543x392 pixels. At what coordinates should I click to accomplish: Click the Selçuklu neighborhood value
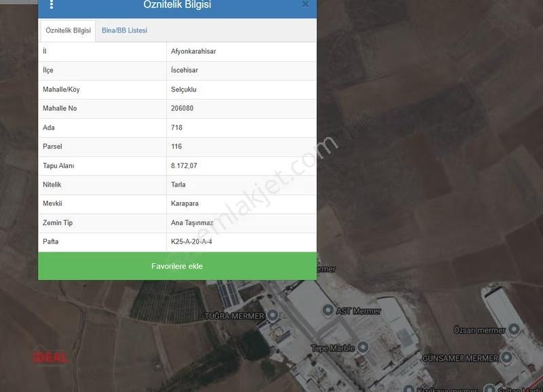pos(183,90)
